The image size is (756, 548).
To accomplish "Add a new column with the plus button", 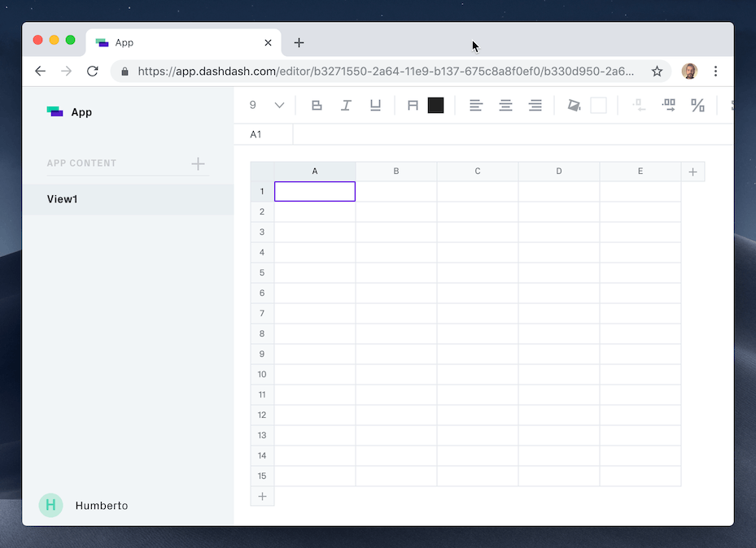I will pos(693,171).
